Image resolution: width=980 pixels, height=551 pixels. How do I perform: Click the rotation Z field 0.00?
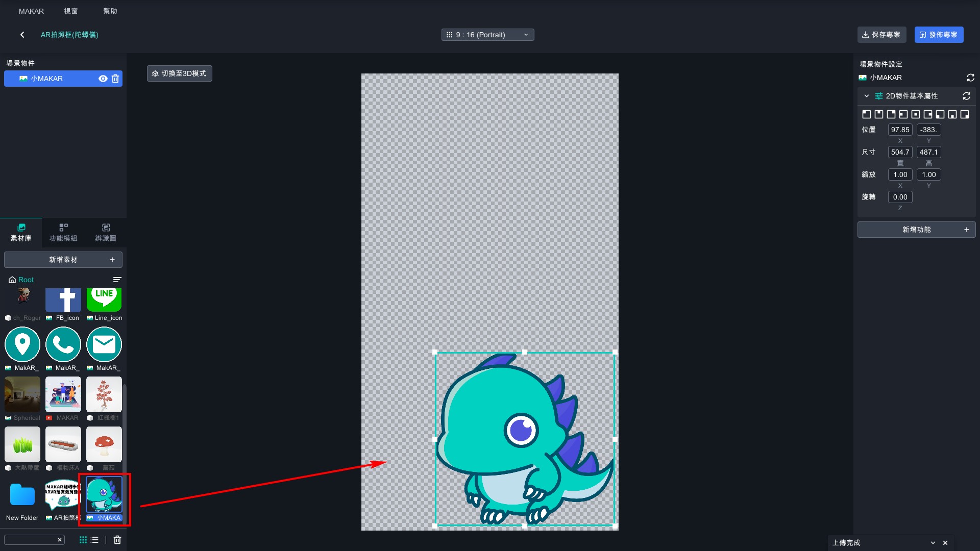pos(900,197)
